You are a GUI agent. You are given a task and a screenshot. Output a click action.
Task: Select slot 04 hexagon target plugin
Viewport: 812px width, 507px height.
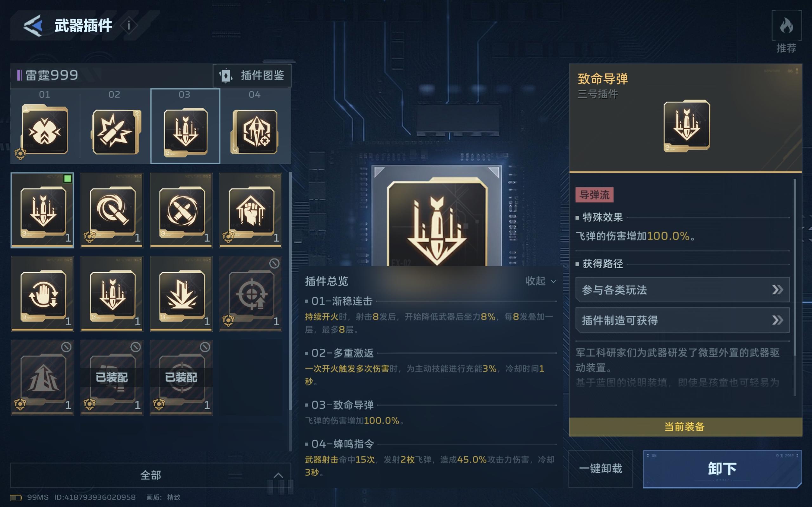point(255,132)
